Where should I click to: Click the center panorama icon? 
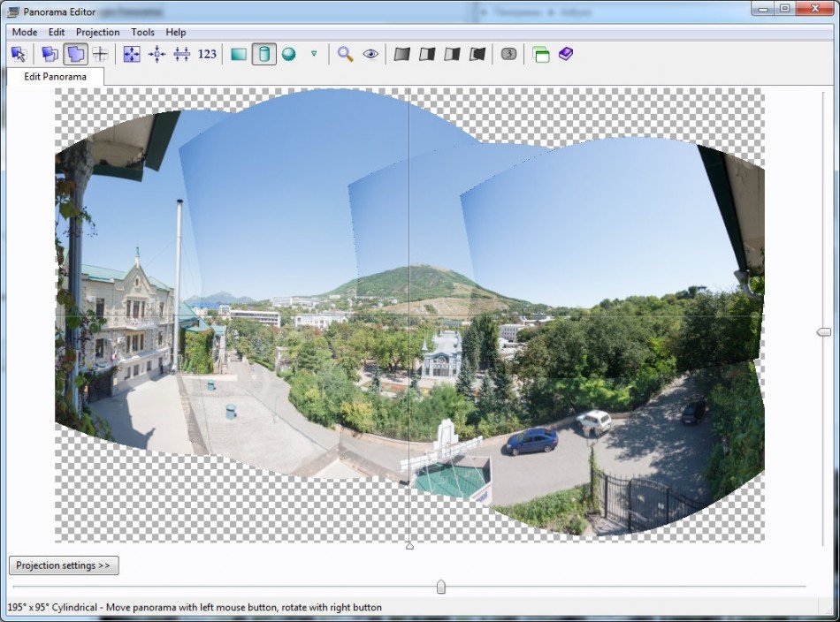click(x=157, y=54)
